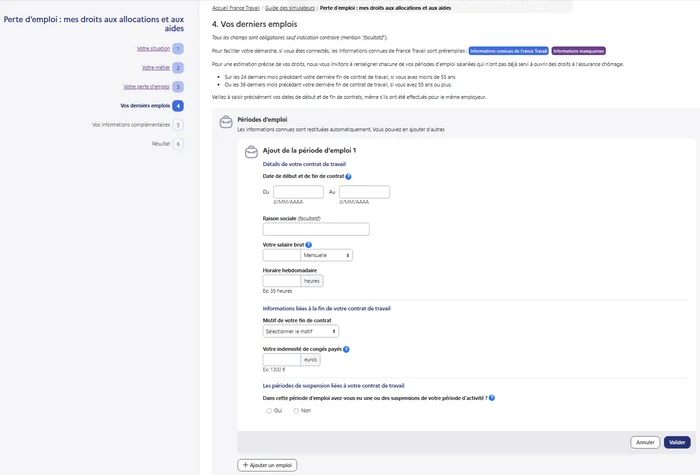Click step number 2 badge

coord(178,68)
